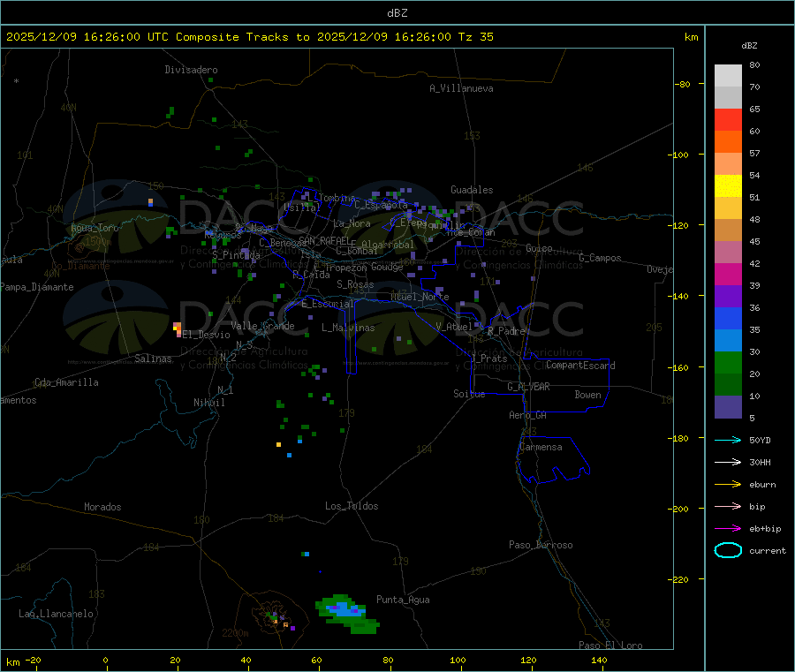The width and height of the screenshot is (795, 672).
Task: Click the 'Aero_GA' map label
Action: (528, 415)
